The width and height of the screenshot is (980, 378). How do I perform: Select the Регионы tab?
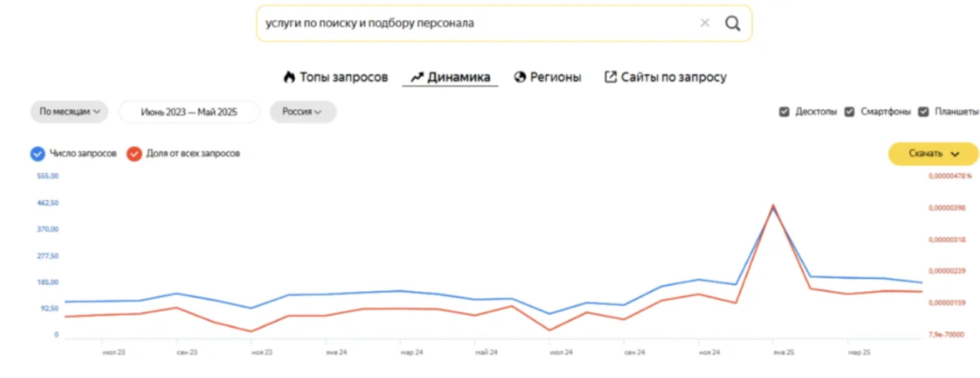(x=555, y=77)
